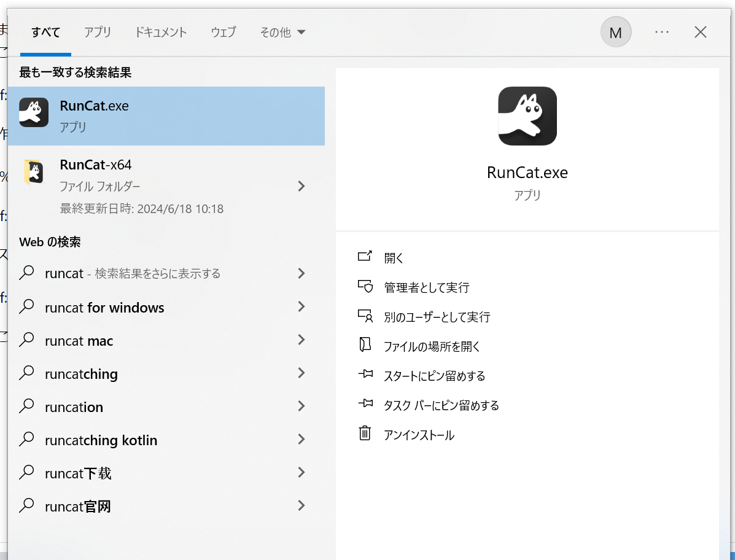Click the "ファイル フォルダー" label
Screen dimensions: 735x560
click(x=100, y=187)
